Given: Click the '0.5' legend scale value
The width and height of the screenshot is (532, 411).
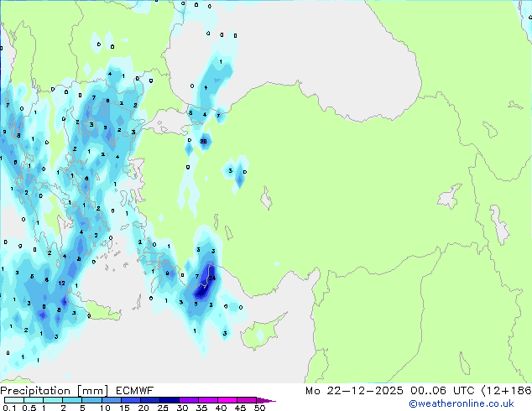Looking at the screenshot, I should [x=29, y=408].
